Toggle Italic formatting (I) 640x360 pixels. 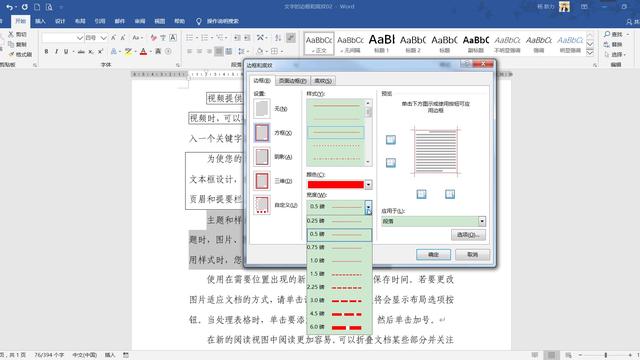pos(56,51)
